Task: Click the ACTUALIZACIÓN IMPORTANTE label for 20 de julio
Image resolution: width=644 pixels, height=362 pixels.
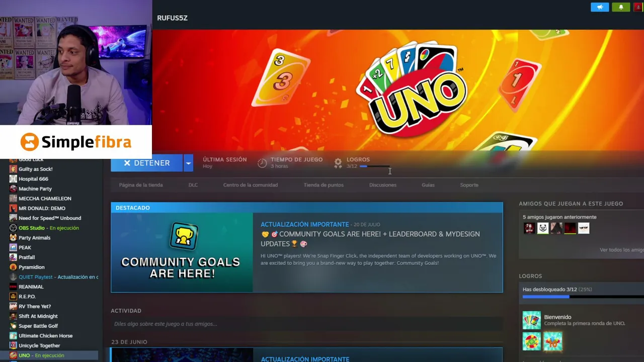Action: (x=304, y=224)
